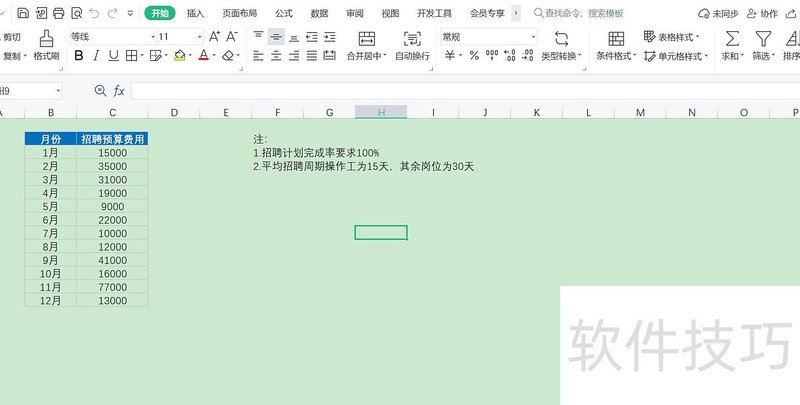Click the Merge and Center (合并居中) icon
This screenshot has width=800, height=405.
click(367, 38)
